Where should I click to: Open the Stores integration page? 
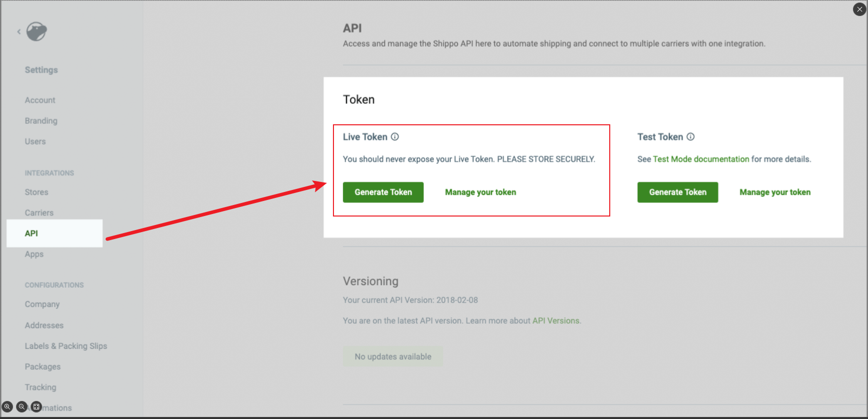pyautogui.click(x=37, y=192)
